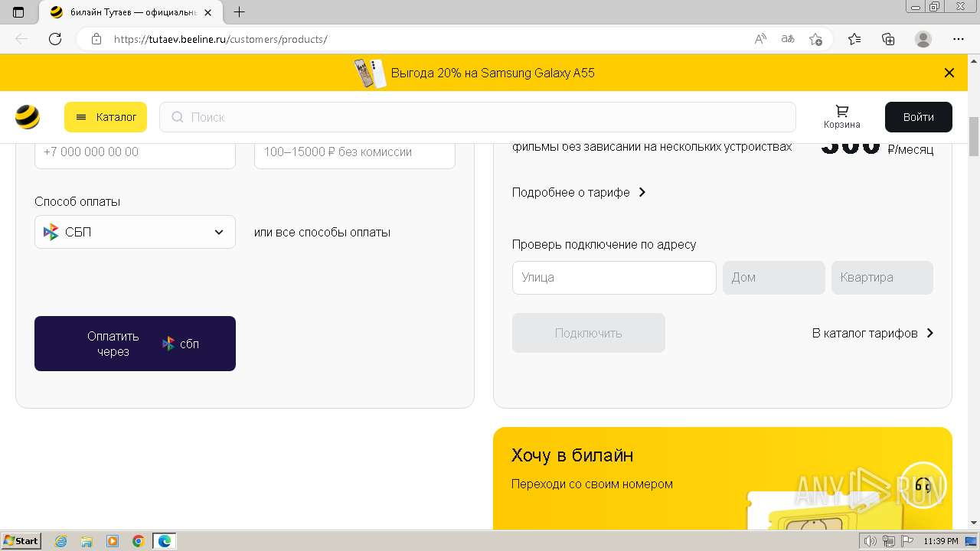The height and width of the screenshot is (551, 980).
Task: Refresh the page in browser toolbar
Action: coord(55,39)
